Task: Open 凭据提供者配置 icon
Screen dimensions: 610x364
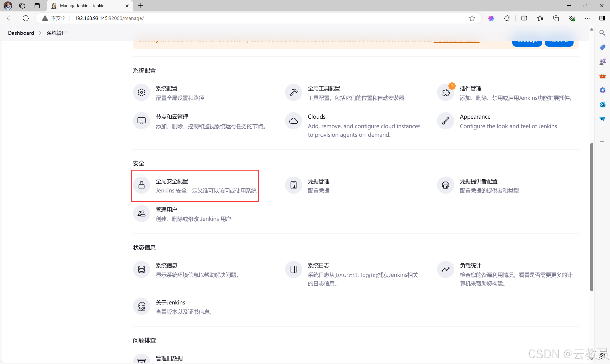Action: (445, 185)
